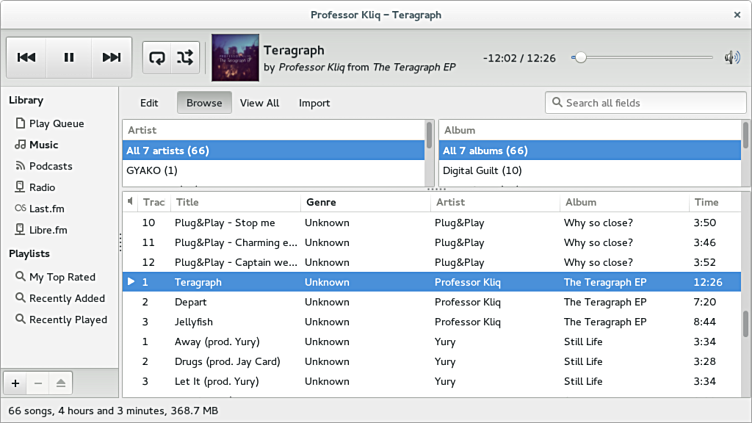Click the View All button

[259, 103]
